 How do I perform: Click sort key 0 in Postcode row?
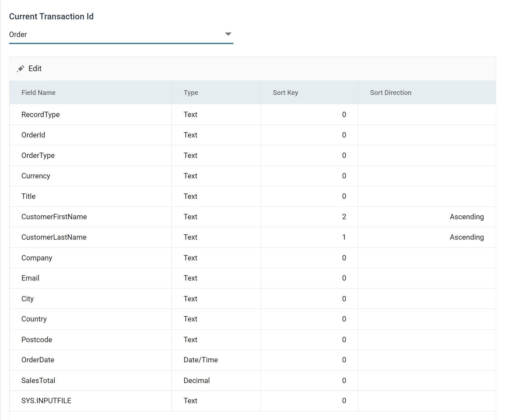(x=344, y=340)
